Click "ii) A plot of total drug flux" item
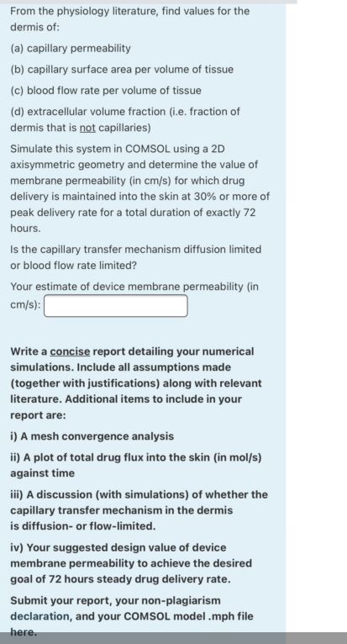The image size is (347, 644). (136, 465)
